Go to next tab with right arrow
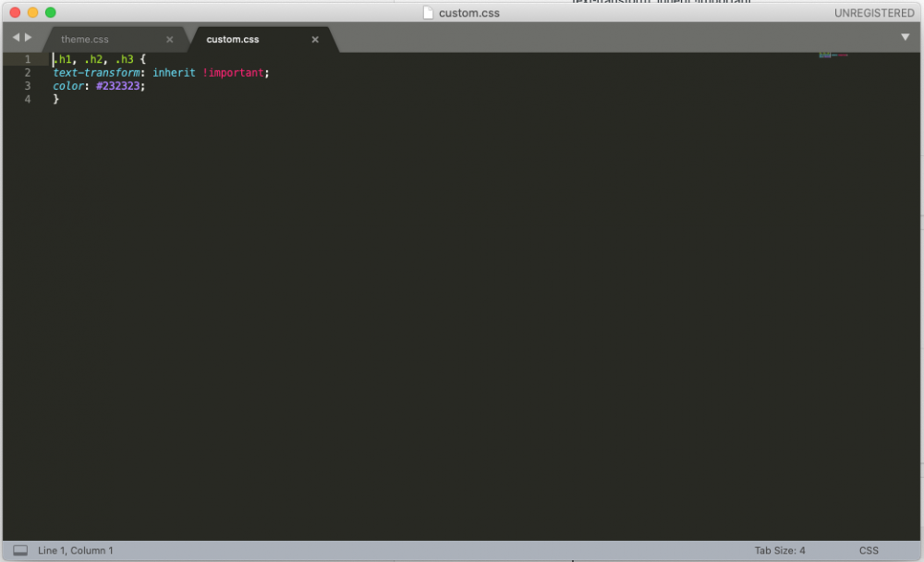 (28, 37)
